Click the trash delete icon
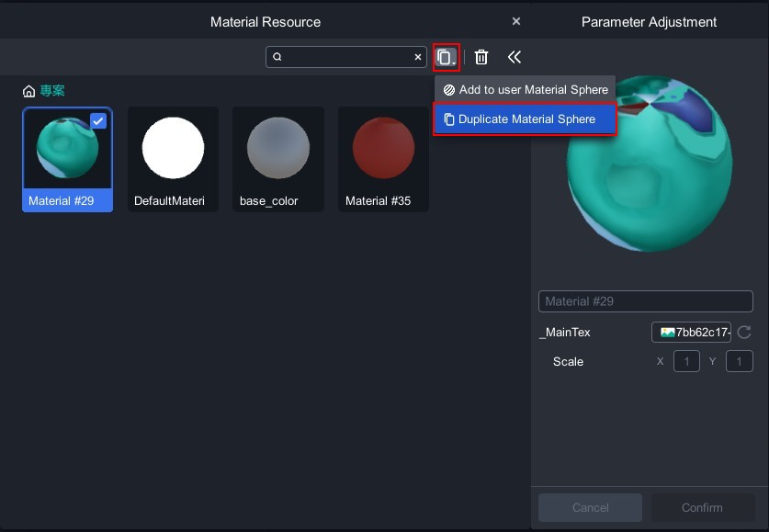 pos(481,57)
